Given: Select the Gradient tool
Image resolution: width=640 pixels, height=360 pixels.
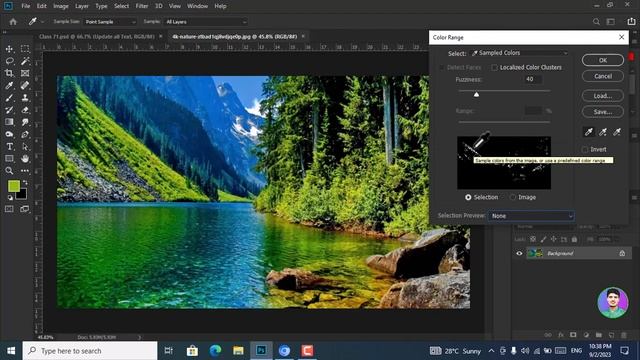Looking at the screenshot, I should point(9,122).
